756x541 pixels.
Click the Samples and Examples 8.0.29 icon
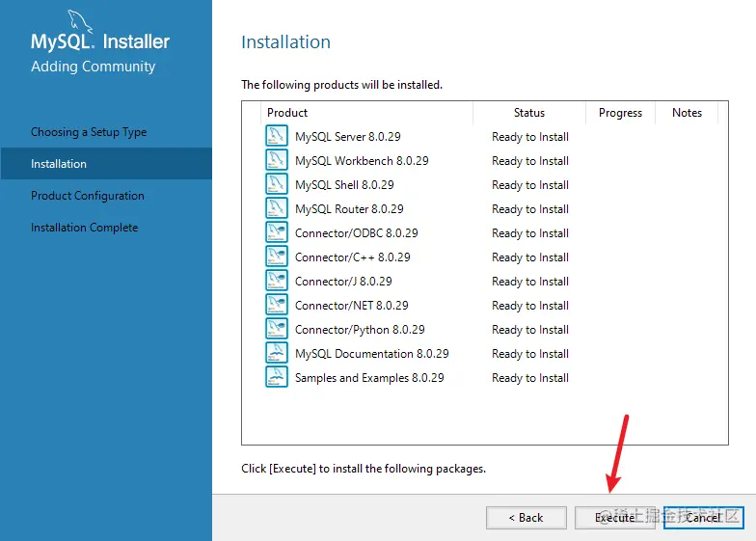276,376
